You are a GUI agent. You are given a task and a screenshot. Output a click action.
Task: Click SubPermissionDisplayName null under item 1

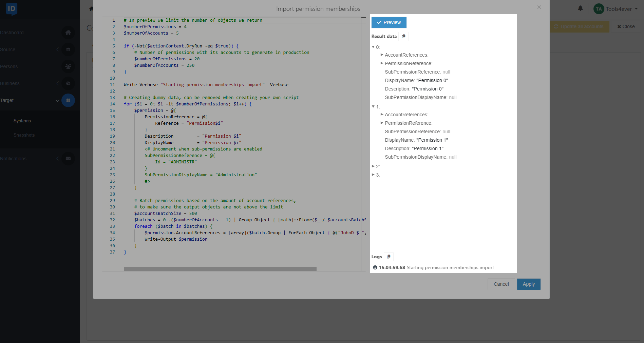(x=453, y=157)
